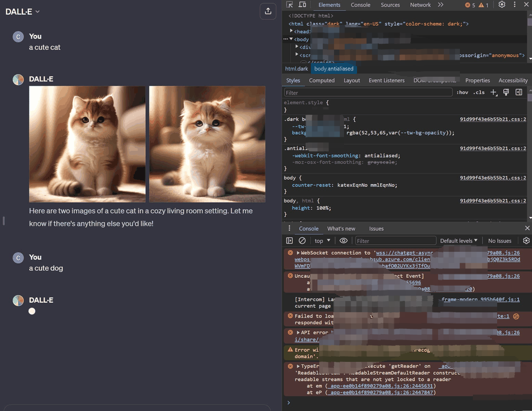The image size is (532, 411).
Task: Click the red error count badge
Action: [470, 5]
